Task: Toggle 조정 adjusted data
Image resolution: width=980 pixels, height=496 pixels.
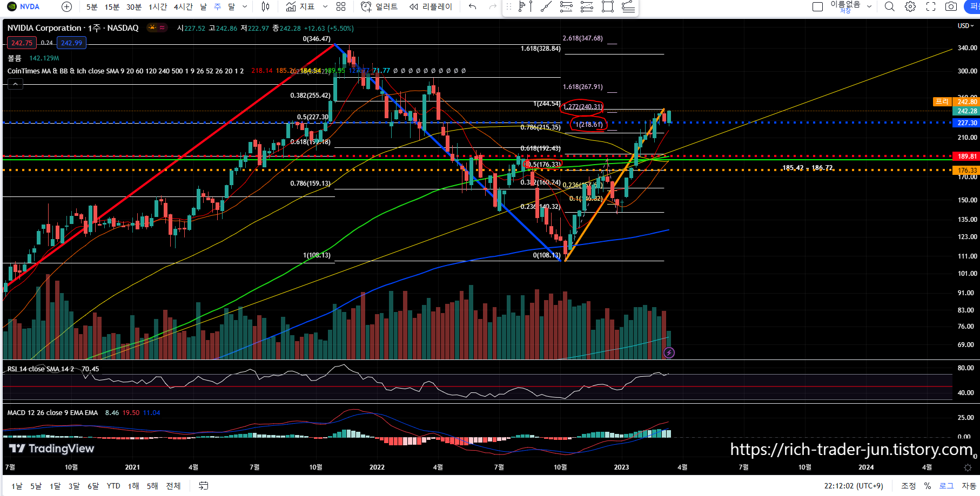Action: [908, 486]
